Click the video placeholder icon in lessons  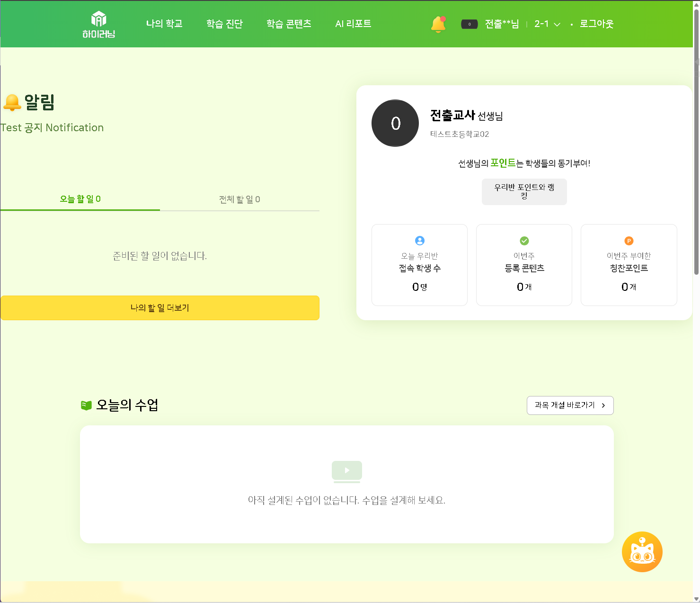tap(347, 471)
